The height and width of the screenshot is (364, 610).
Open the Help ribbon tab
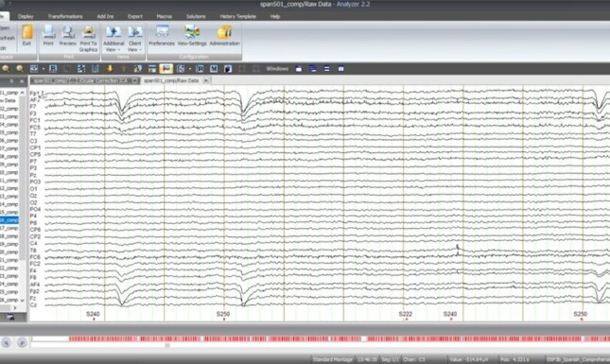[275, 16]
